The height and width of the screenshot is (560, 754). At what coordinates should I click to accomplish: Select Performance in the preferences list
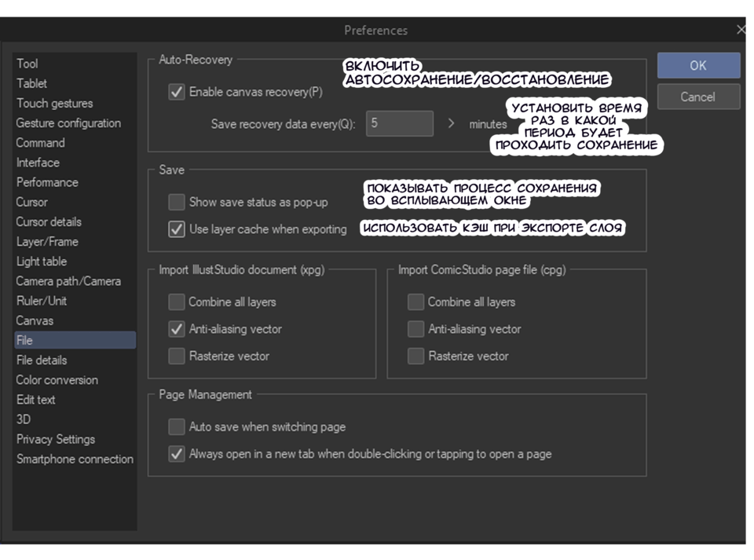[x=47, y=182]
